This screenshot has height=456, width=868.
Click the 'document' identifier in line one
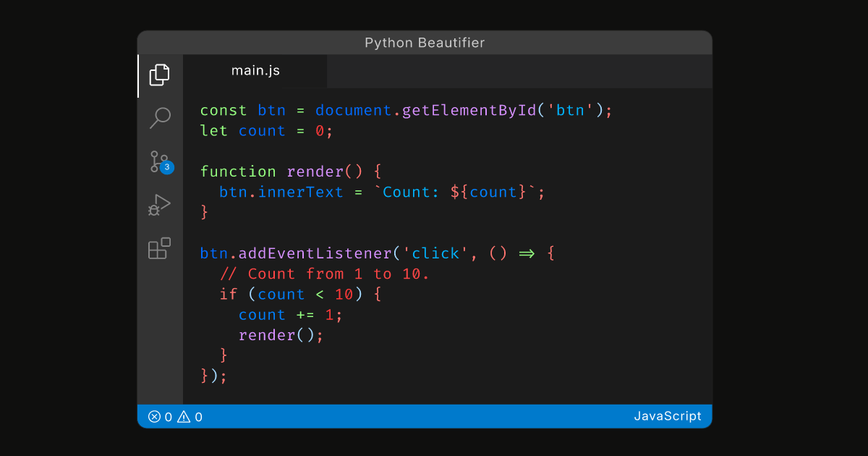coord(354,111)
